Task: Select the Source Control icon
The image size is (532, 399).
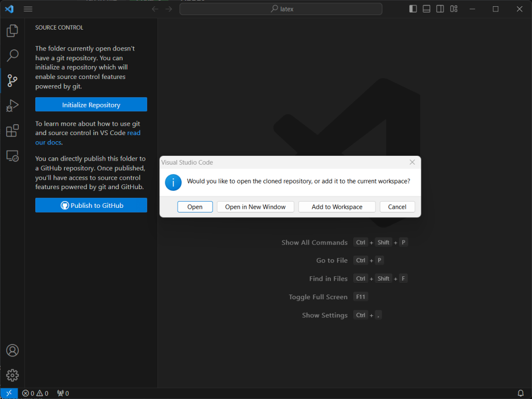Action: [12, 80]
